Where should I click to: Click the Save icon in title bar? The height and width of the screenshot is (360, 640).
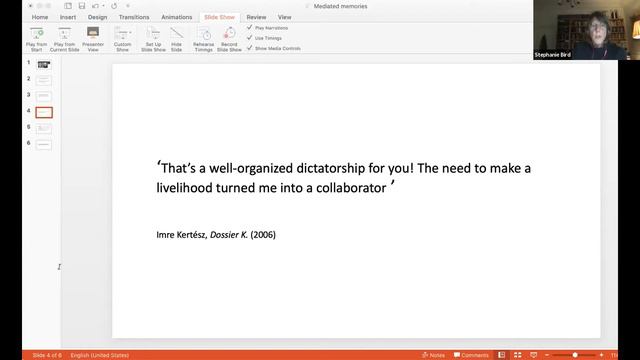(x=82, y=6)
